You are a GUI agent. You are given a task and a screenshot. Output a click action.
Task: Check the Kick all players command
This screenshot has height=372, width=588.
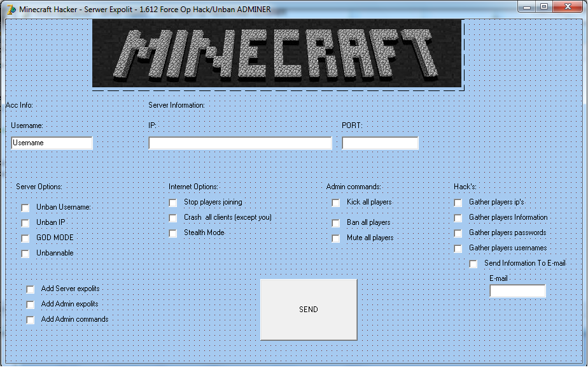point(335,203)
